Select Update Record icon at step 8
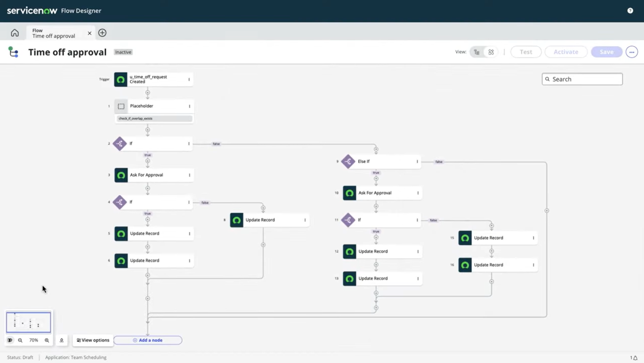Viewport: 644px width, 363px height. [x=237, y=220]
